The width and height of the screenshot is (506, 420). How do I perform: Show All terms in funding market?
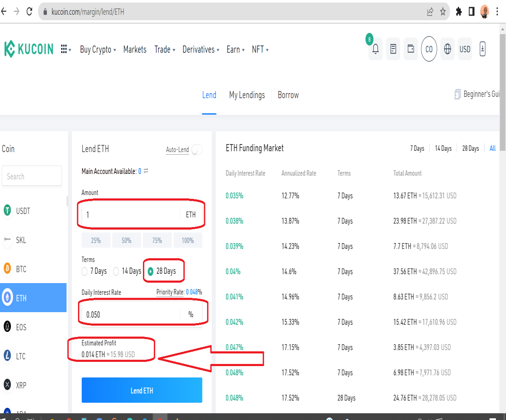pos(493,148)
